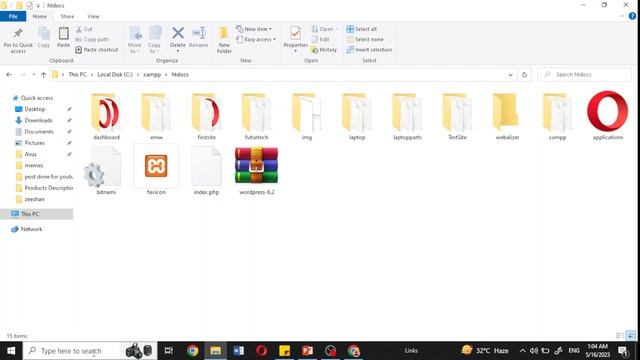Expand the address bar history dropdown

tap(510, 75)
